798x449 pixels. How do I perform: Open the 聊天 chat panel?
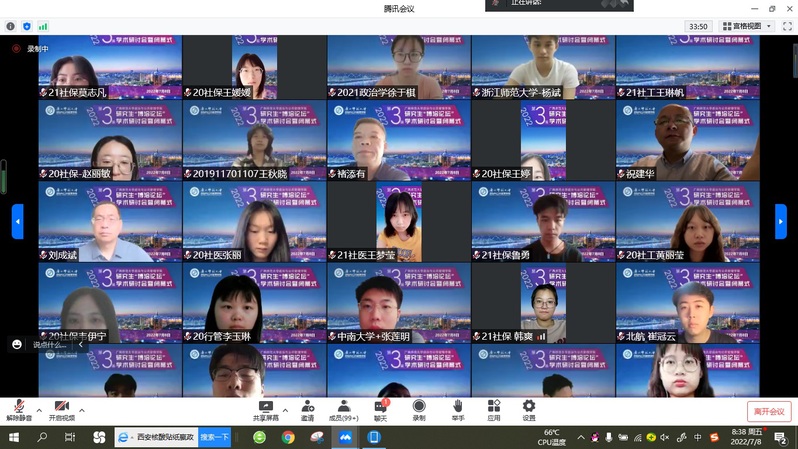[x=380, y=409]
